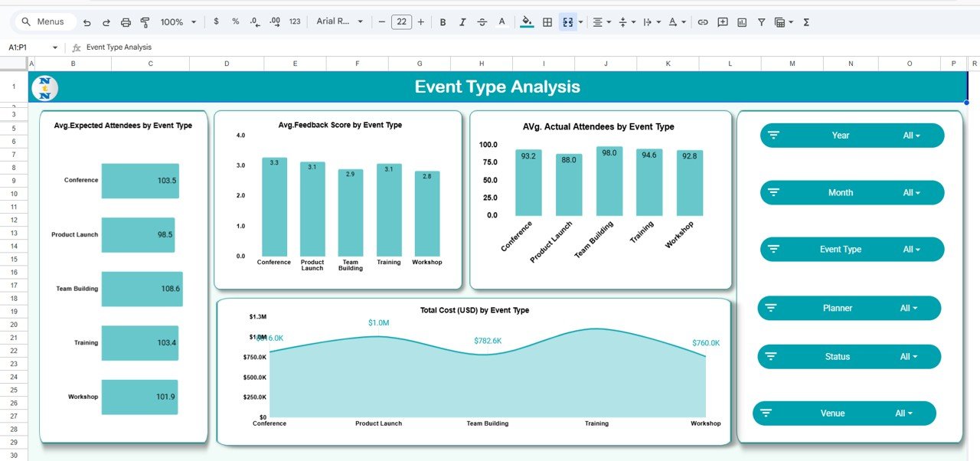Increase font size with plus button
The height and width of the screenshot is (461, 980).
[420, 21]
